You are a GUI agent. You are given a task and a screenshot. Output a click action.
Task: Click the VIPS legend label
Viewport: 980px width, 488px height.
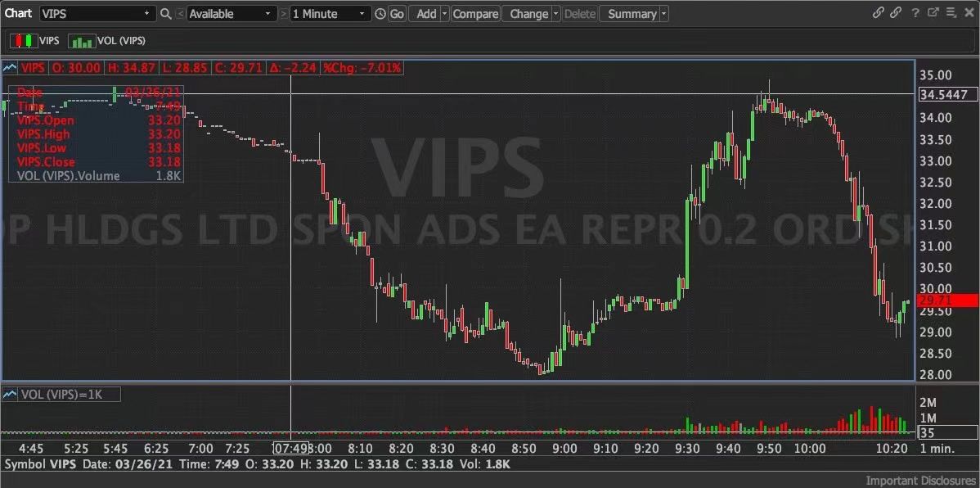coord(49,41)
